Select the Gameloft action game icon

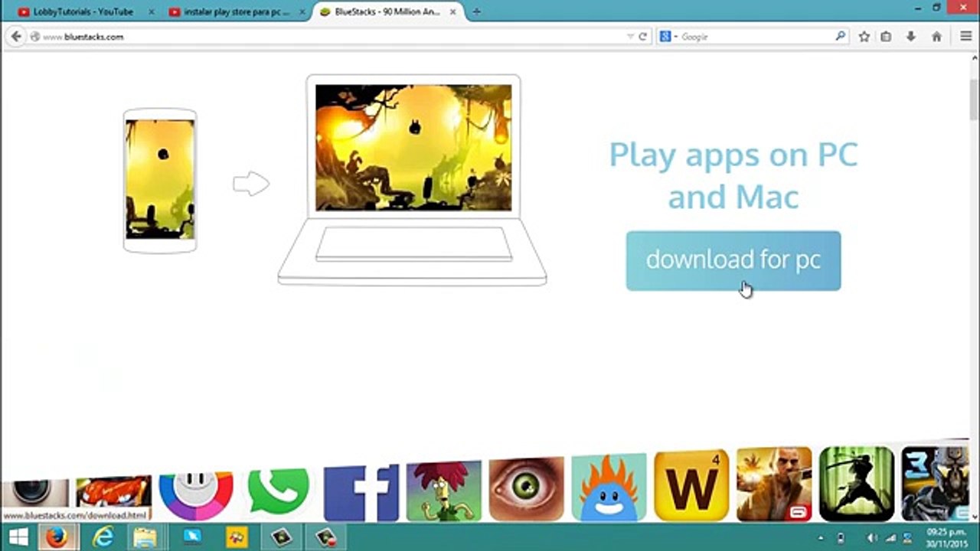pos(774,484)
